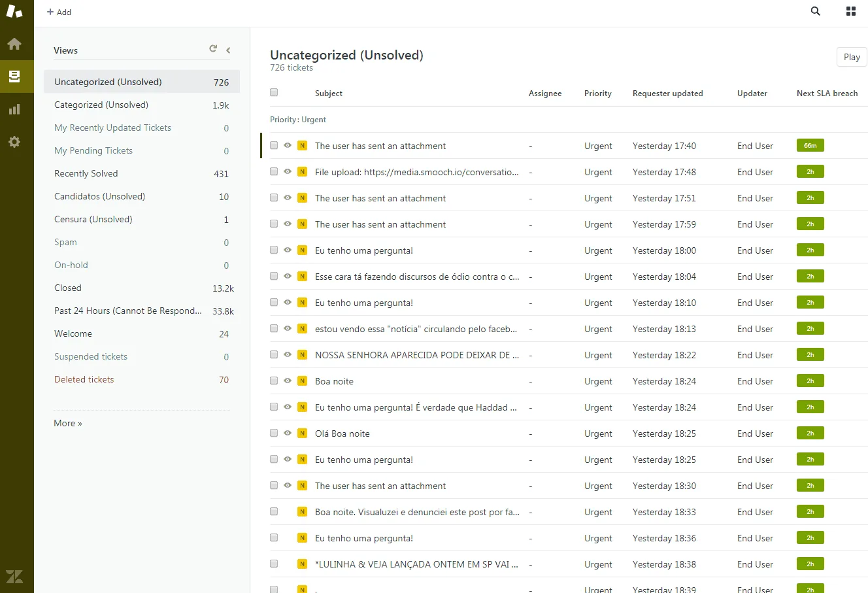Open the Admin gear icon
The height and width of the screenshot is (593, 868).
pyautogui.click(x=14, y=142)
